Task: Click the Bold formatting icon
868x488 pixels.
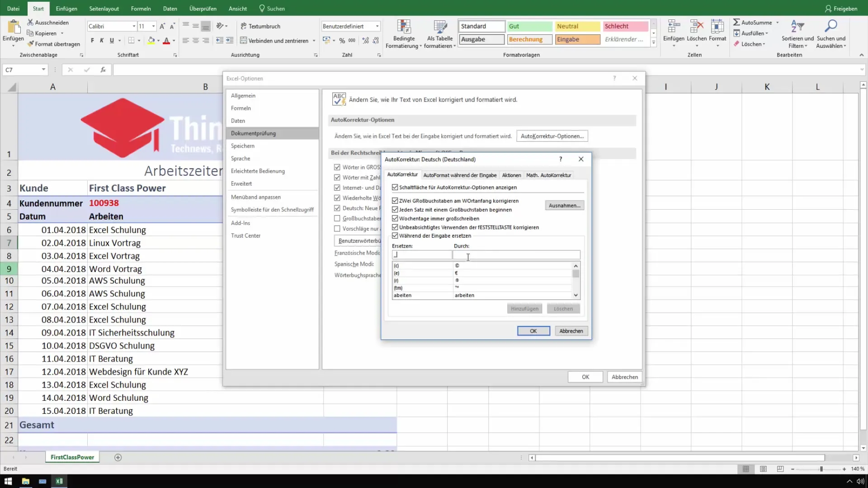Action: (x=92, y=41)
